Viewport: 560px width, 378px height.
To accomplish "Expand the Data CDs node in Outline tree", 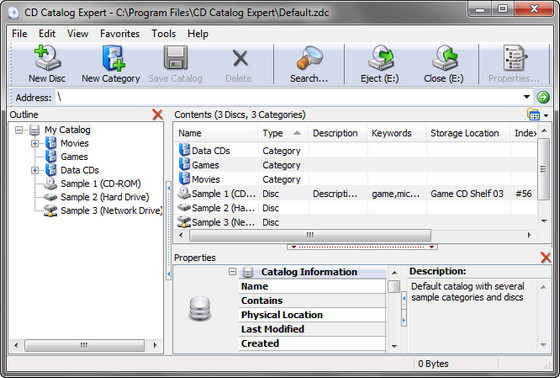I will click(x=35, y=170).
